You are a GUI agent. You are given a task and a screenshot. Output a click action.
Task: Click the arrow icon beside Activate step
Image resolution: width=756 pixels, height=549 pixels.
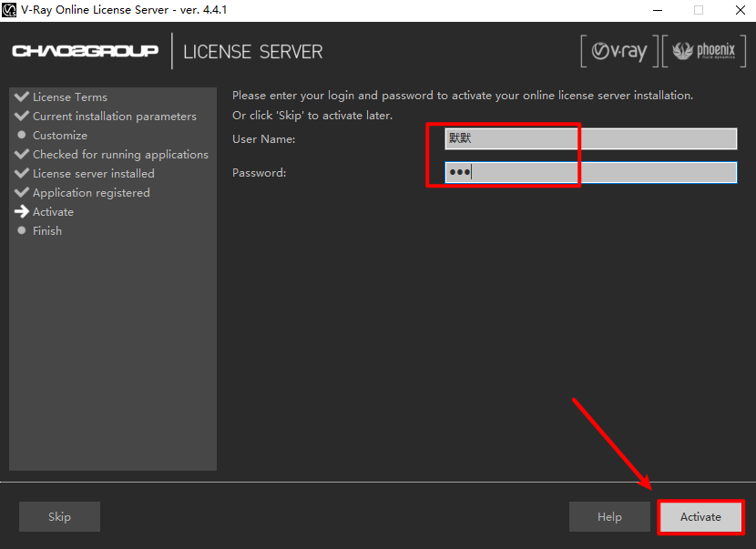[x=22, y=211]
